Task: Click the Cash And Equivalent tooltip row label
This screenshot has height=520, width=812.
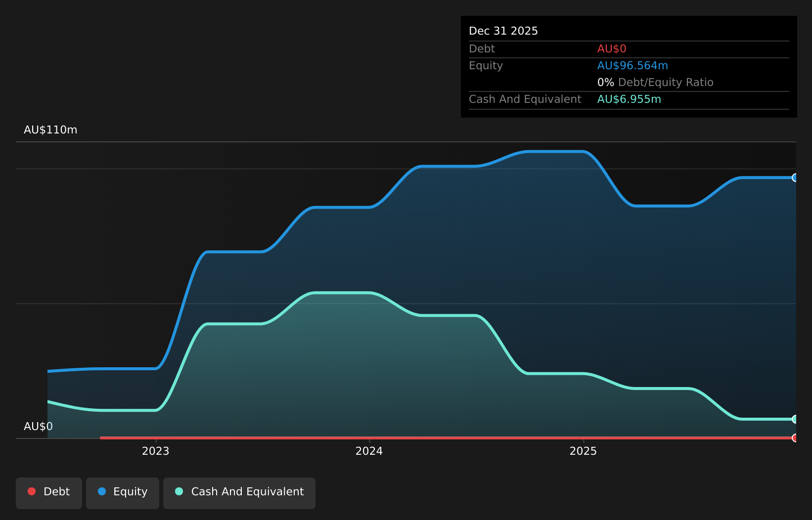Action: 525,99
